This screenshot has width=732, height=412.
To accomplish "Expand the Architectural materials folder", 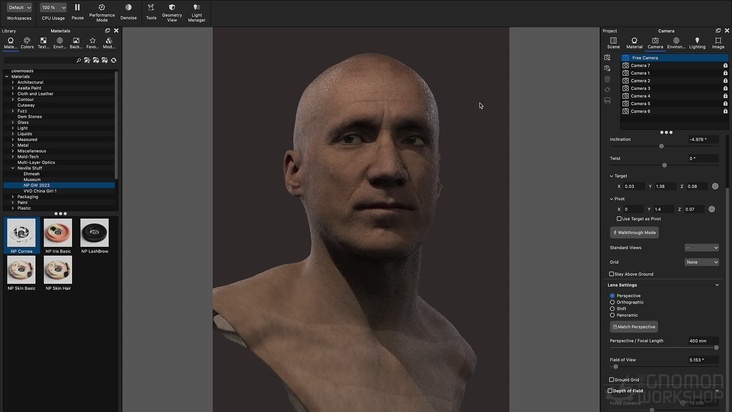I will coord(13,82).
